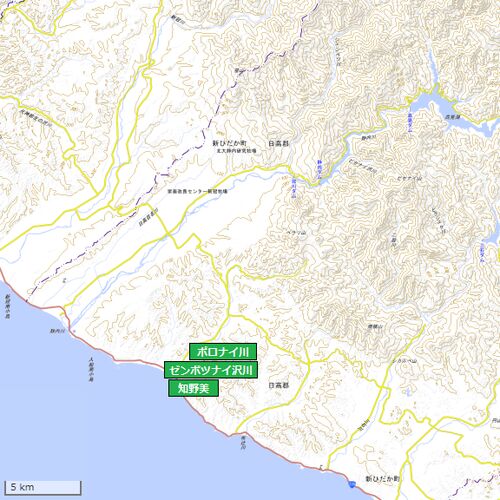This screenshot has height=500, width=500.
Task: Click the blue 静内ダム dam label
Action: pyautogui.click(x=320, y=170)
